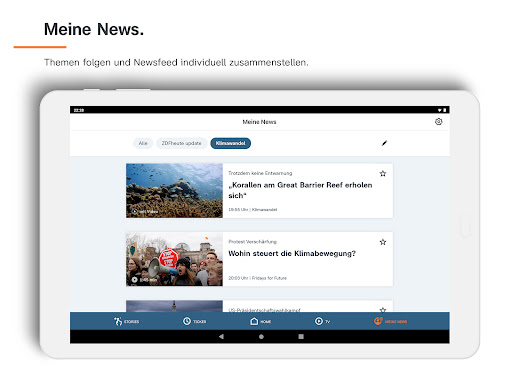Image resolution: width=512 pixels, height=386 pixels.
Task: Open the TV play tab
Action: tap(322, 321)
